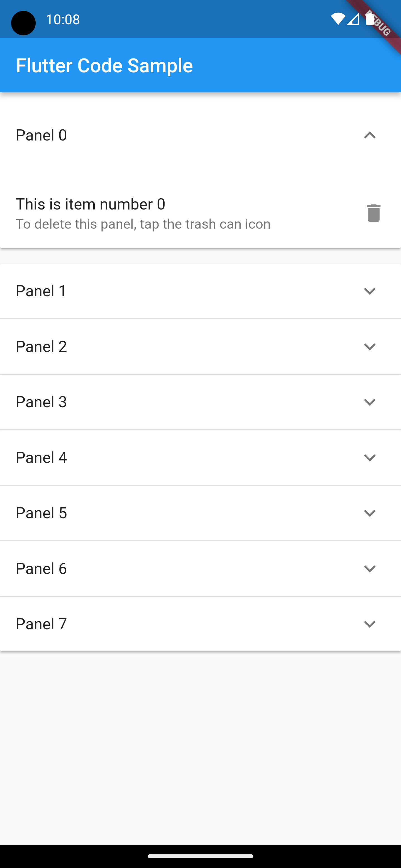This screenshot has width=401, height=868.
Task: Tap "This is item number 0" list tile
Action: (200, 213)
